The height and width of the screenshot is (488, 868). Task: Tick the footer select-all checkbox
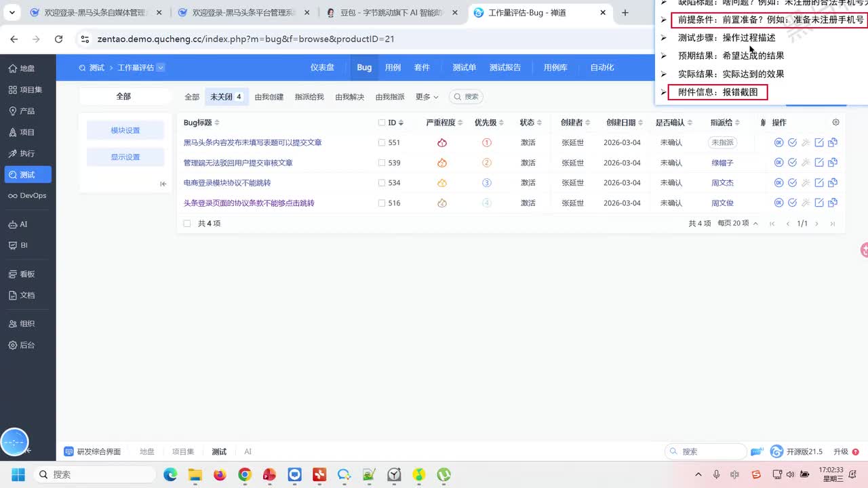coord(187,224)
